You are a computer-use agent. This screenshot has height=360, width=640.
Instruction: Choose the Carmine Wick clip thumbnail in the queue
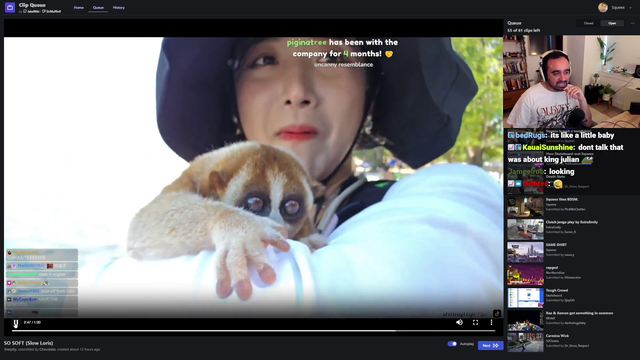(525, 343)
